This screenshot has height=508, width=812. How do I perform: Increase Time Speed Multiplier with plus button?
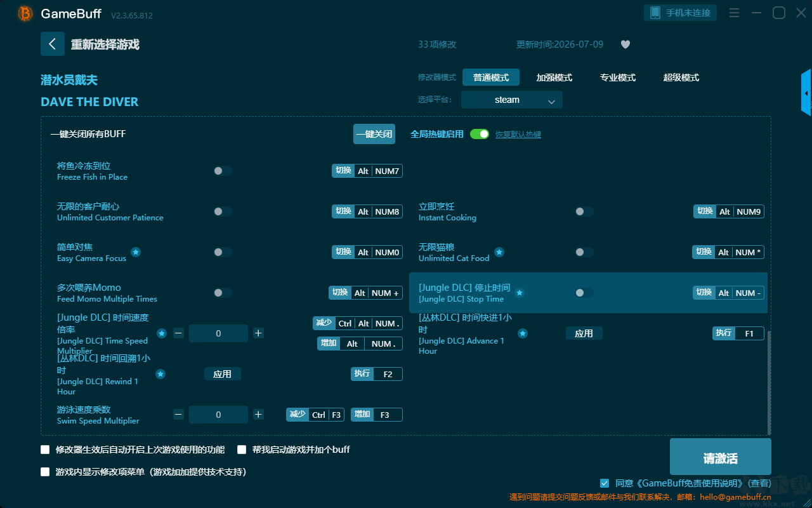point(258,333)
